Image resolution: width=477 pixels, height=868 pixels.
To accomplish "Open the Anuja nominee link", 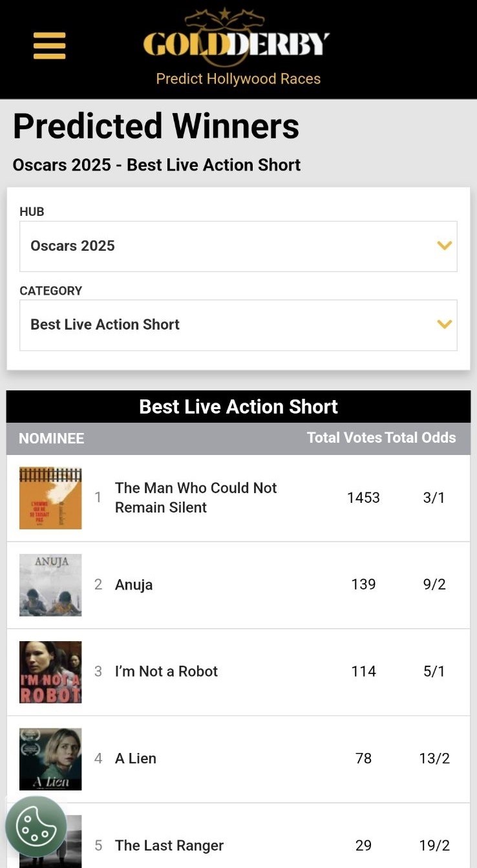I will pyautogui.click(x=134, y=585).
